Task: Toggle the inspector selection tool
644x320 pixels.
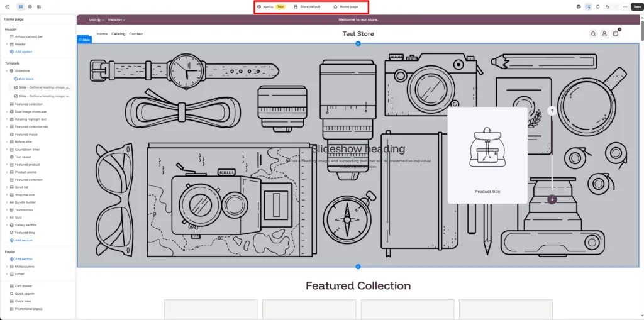Action: [x=588, y=6]
